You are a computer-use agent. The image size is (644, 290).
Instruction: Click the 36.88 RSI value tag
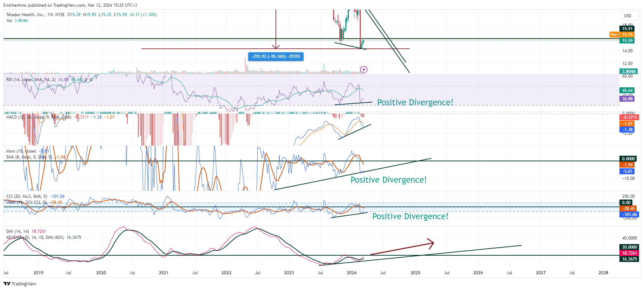point(627,99)
